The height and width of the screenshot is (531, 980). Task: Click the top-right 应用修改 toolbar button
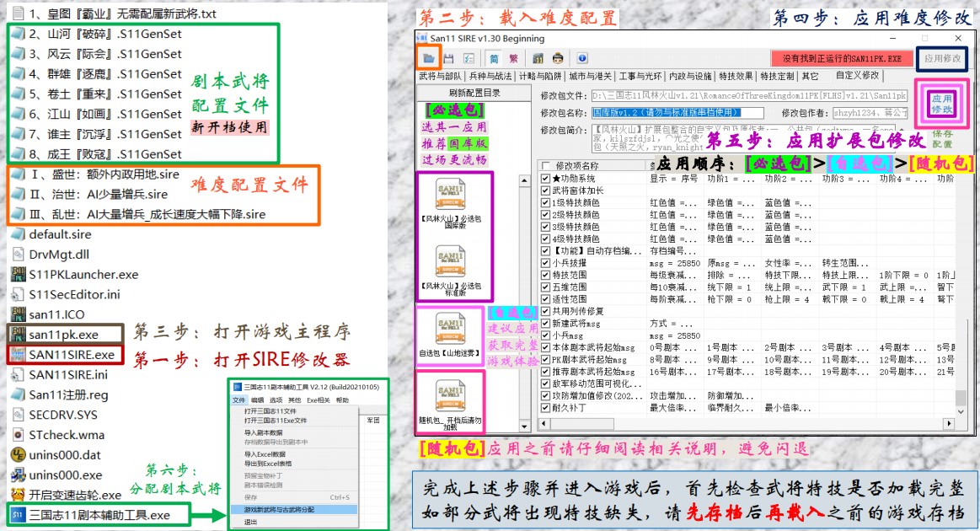tap(942, 58)
